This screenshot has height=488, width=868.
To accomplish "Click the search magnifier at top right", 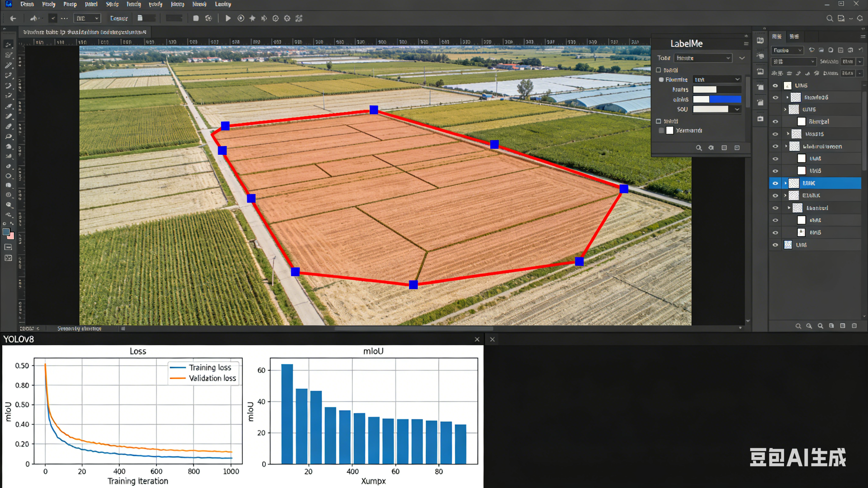I will (x=830, y=18).
